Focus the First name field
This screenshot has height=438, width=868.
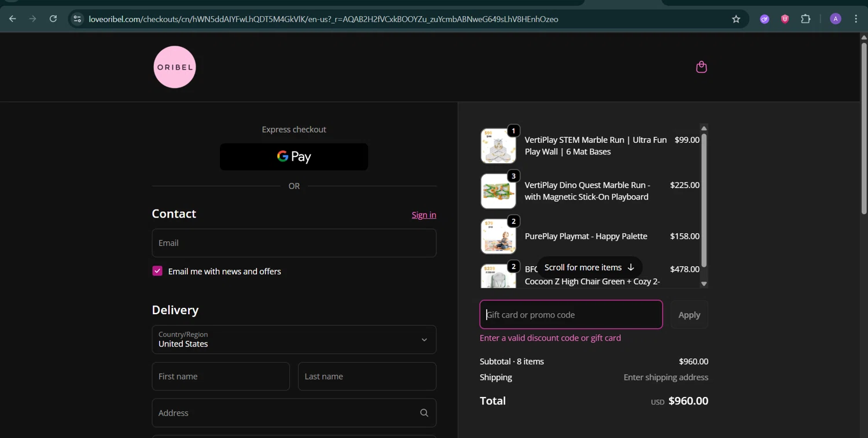(220, 377)
